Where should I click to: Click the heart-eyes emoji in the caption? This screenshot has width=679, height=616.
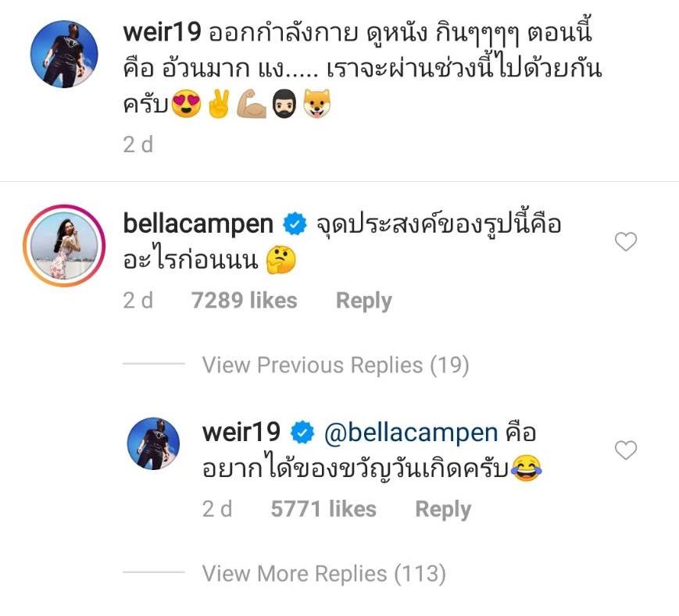point(186,104)
